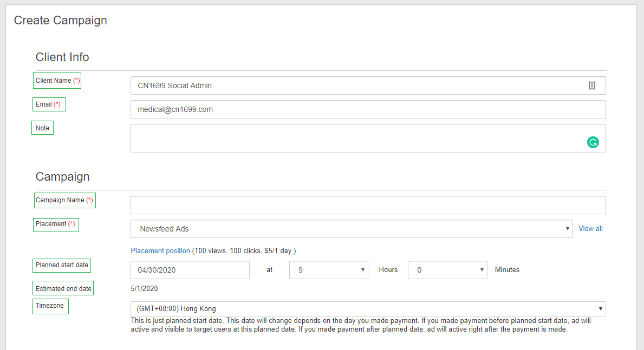Click the Planned start date label
The width and height of the screenshot is (644, 350).
(x=61, y=265)
